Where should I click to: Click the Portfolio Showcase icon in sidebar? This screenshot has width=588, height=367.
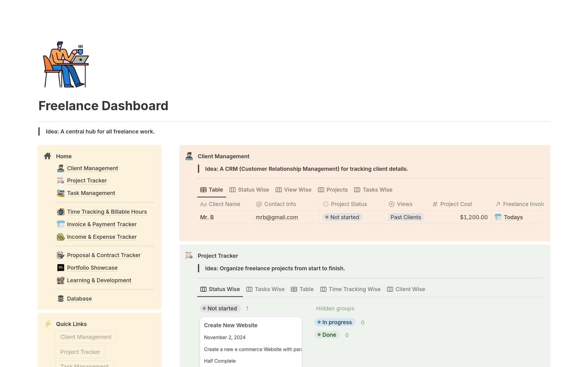60,268
